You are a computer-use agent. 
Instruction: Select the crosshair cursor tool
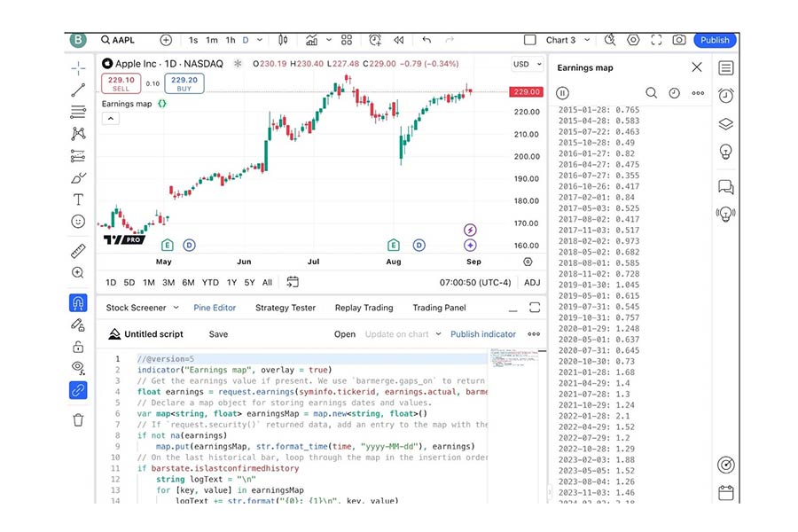pos(78,67)
